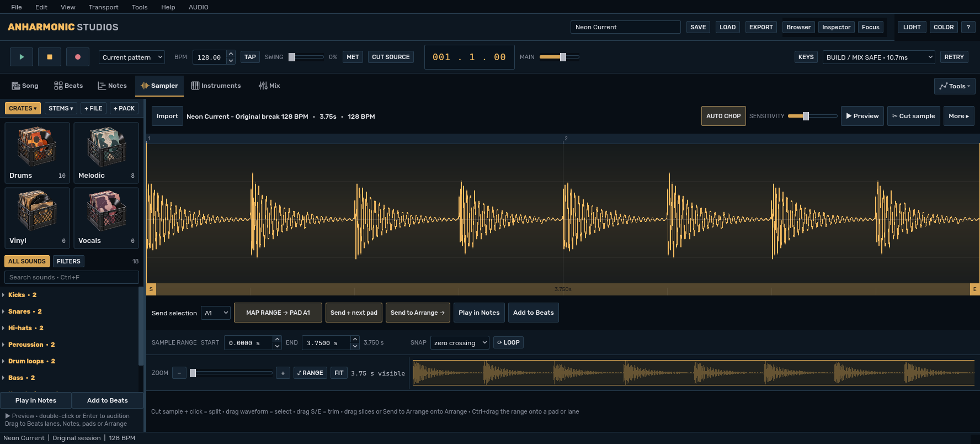Click Send + next pad
This screenshot has height=444, width=980.
(x=354, y=313)
